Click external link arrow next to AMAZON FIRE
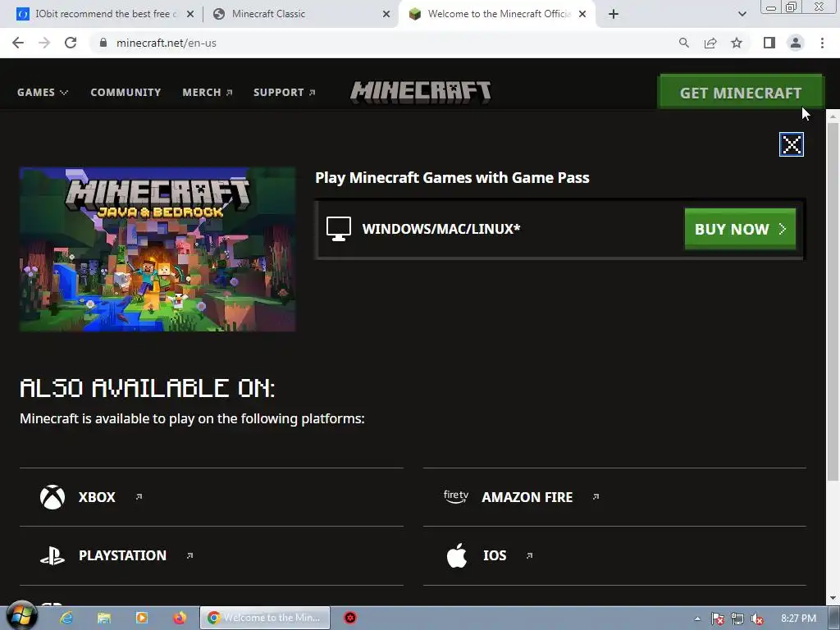 [x=596, y=497]
